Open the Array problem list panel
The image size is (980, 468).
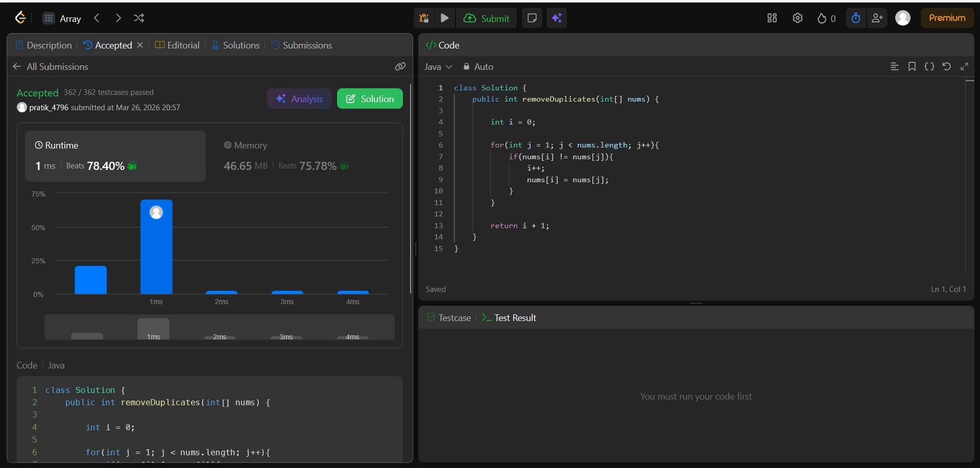62,19
